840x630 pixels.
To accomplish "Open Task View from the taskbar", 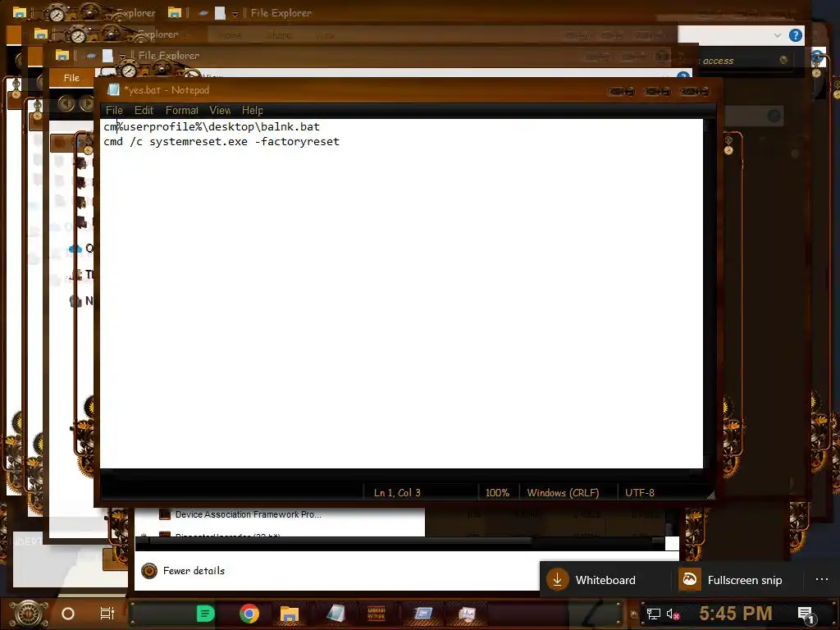I will pyautogui.click(x=107, y=614).
